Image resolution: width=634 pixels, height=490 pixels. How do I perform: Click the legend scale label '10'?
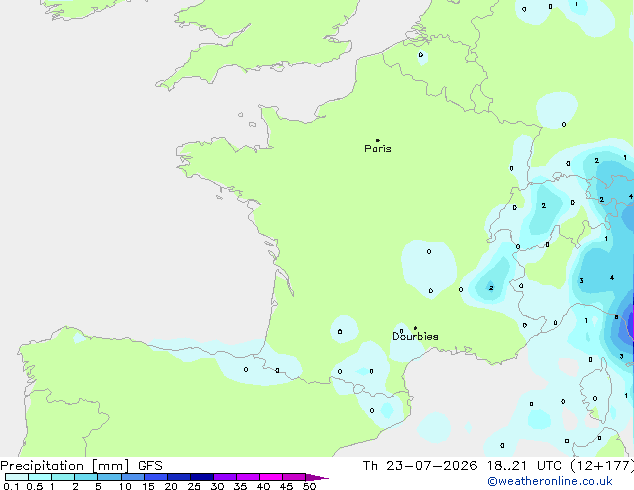point(125,486)
